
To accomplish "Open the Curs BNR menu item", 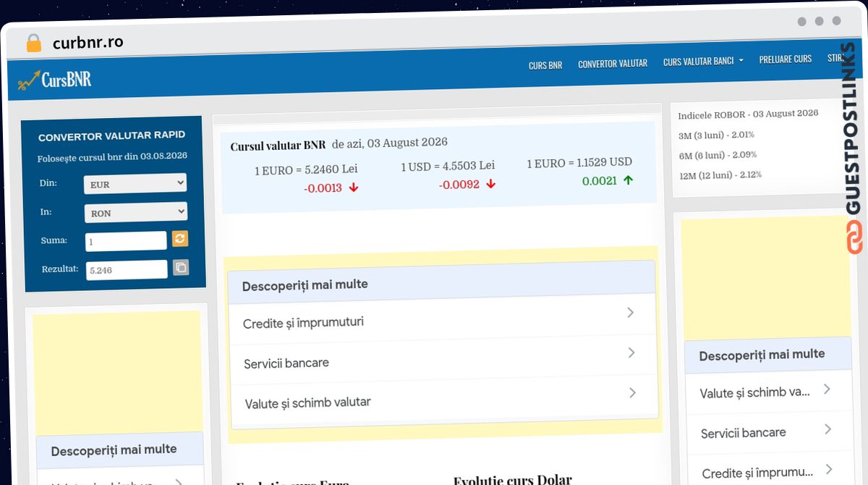I will point(545,65).
